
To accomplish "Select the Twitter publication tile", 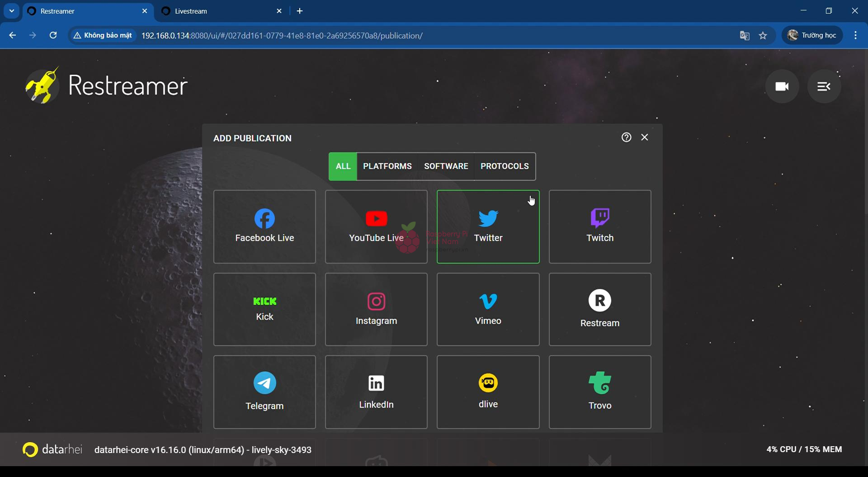I will (488, 227).
